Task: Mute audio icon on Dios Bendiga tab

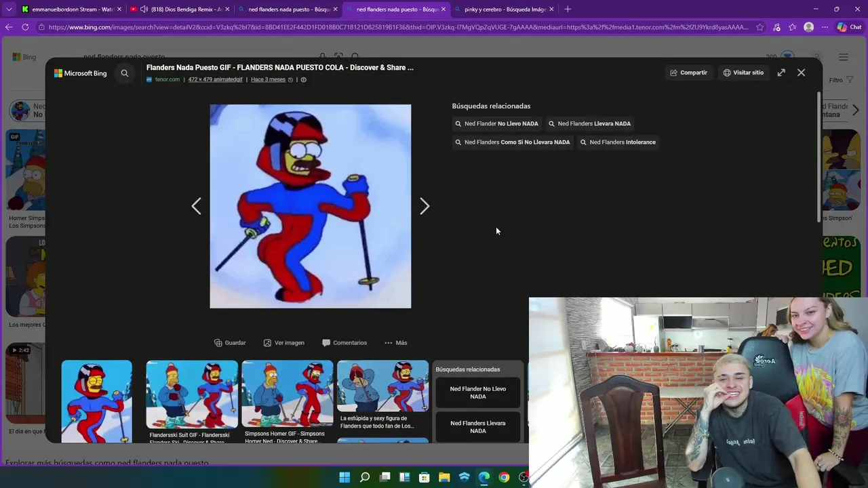Action: (144, 9)
